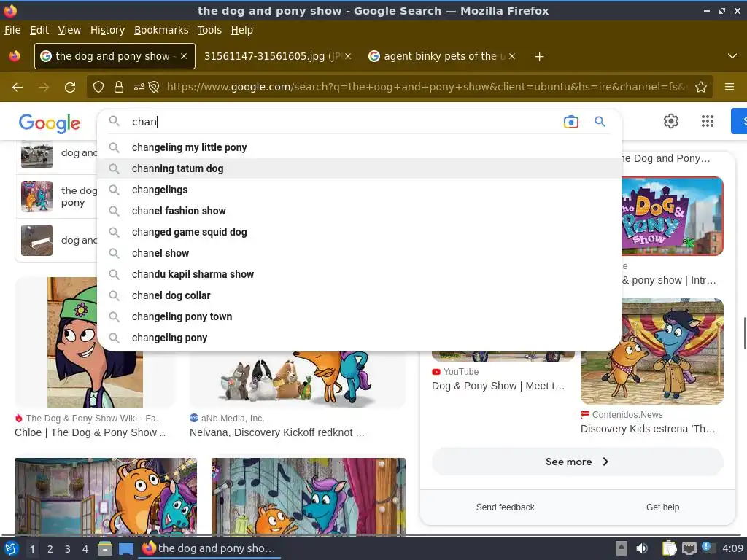The height and width of the screenshot is (560, 747).
Task: Open the Help menu
Action: (x=242, y=30)
